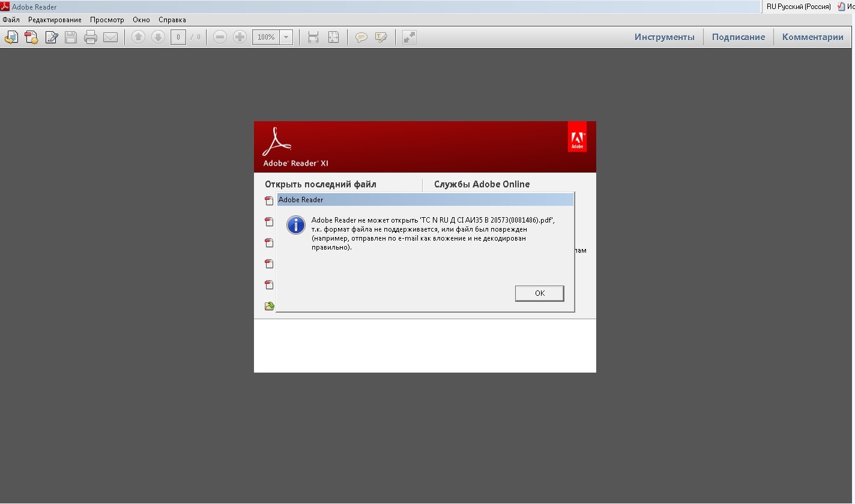
Task: Open the zoom level dropdown arrow
Action: tap(286, 37)
